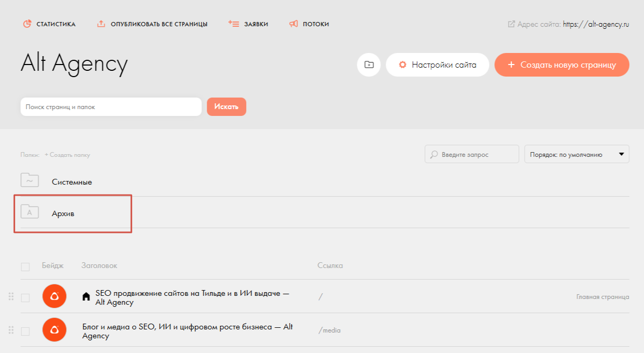Open the Статистика pie chart icon
The height and width of the screenshot is (353, 644).
(27, 24)
